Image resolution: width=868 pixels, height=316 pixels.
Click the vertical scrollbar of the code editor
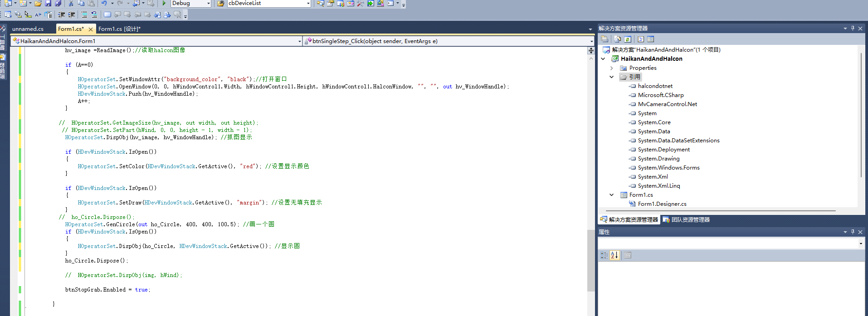(591, 260)
